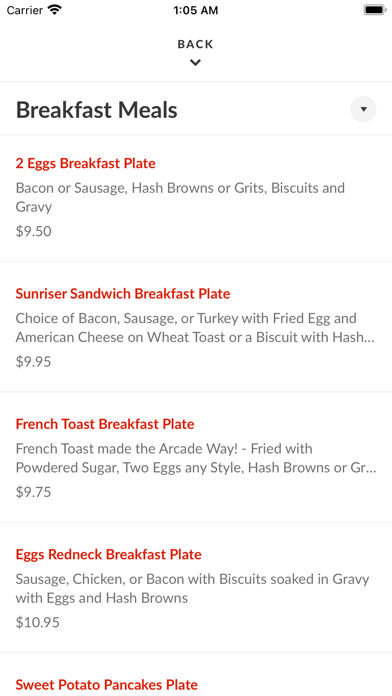The height and width of the screenshot is (696, 392).
Task: Tap the $9.95 price
Action: pos(34,362)
